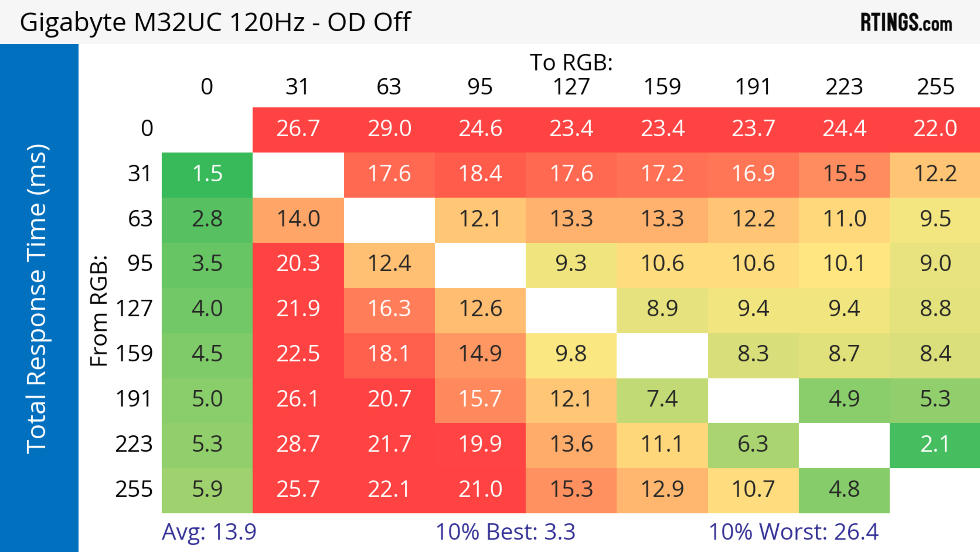Click the 28.7 cell in row 223

[298, 444]
